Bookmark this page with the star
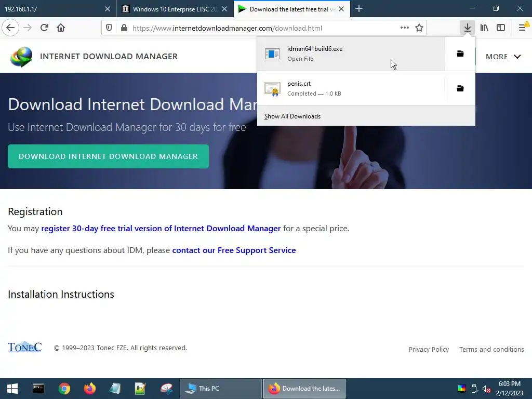Image resolution: width=532 pixels, height=399 pixels. click(x=419, y=28)
